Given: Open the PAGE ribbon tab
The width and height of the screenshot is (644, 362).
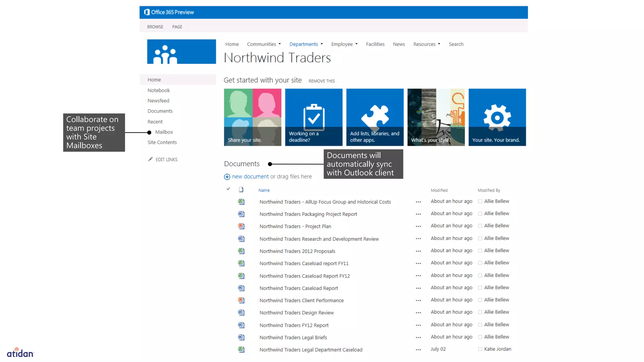Looking at the screenshot, I should point(177,27).
